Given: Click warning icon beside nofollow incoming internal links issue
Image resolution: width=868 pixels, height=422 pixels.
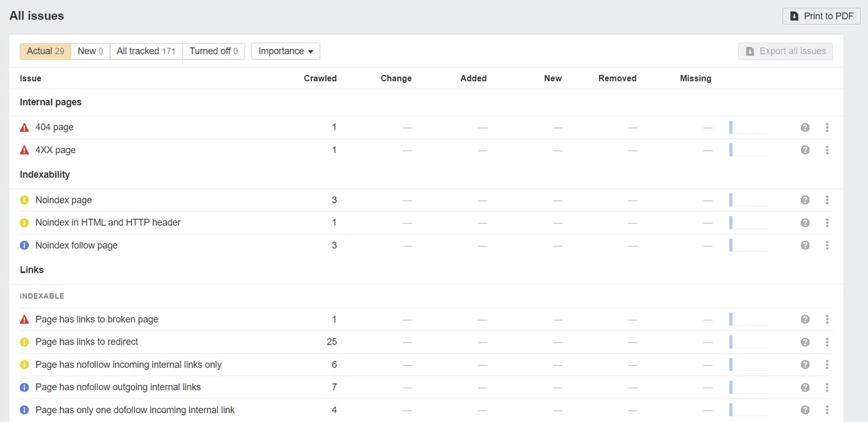Looking at the screenshot, I should click(24, 364).
